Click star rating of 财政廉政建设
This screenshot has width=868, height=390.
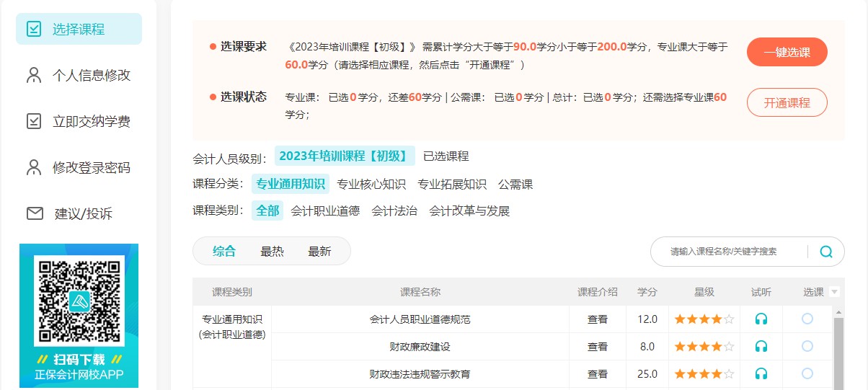(704, 346)
